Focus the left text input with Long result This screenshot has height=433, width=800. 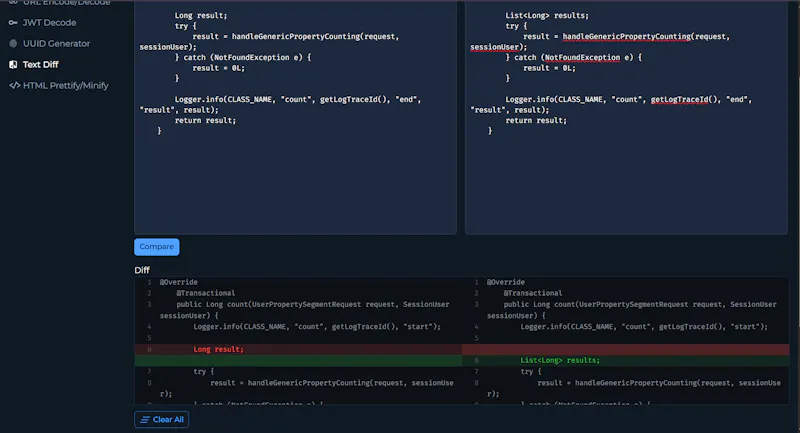pyautogui.click(x=295, y=117)
